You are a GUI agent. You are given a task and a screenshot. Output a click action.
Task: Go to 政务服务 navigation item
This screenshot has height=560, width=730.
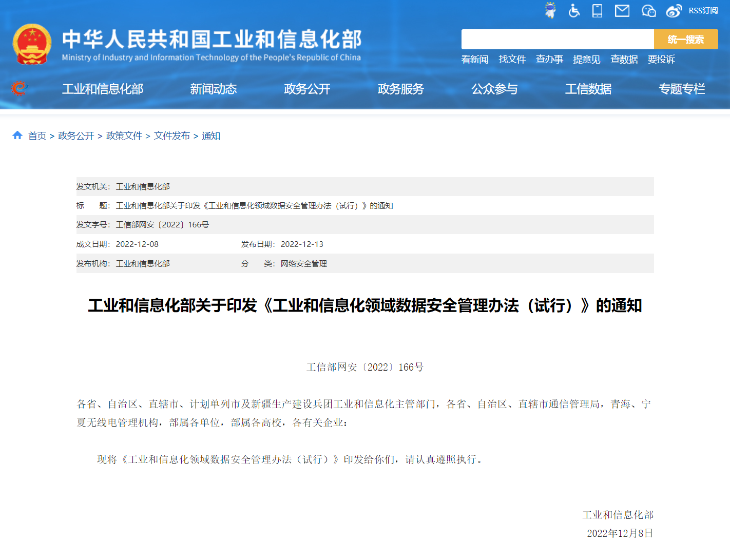coord(400,89)
